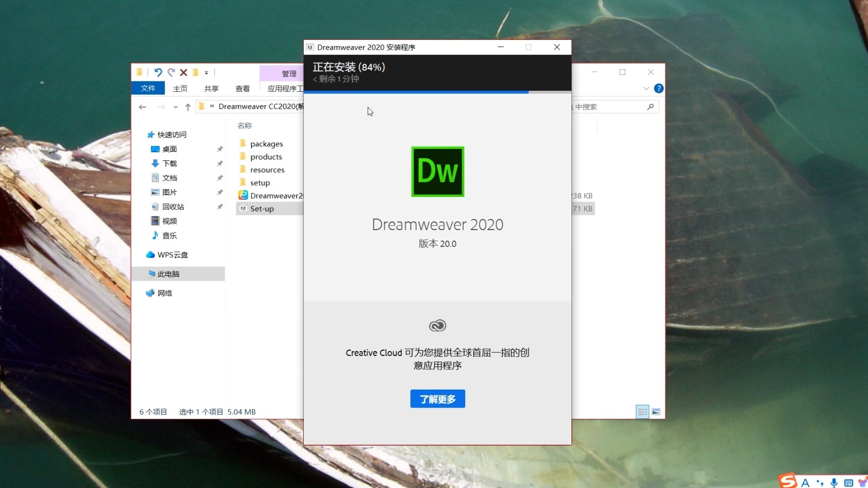This screenshot has height=488, width=868.
Task: Click the Explorer forward arrow
Action: tap(161, 107)
